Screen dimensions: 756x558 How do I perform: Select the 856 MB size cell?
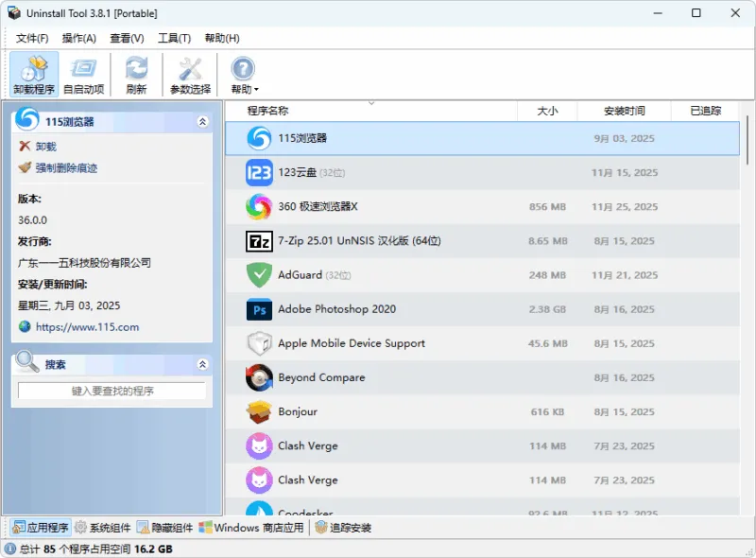click(547, 206)
